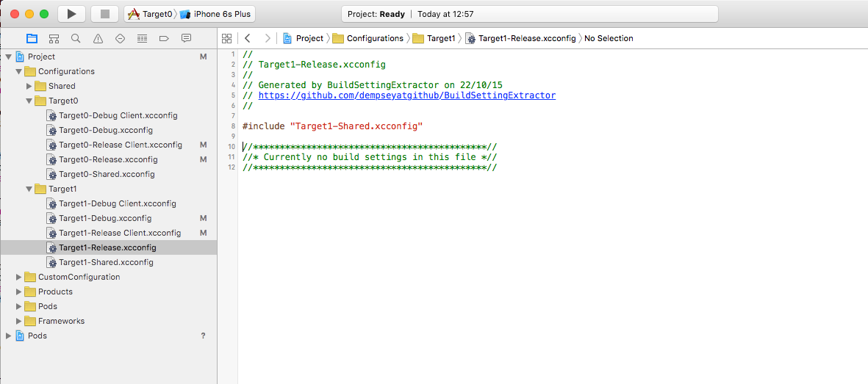This screenshot has width=868, height=384.
Task: Open the Test navigator diamond icon
Action: pos(120,38)
